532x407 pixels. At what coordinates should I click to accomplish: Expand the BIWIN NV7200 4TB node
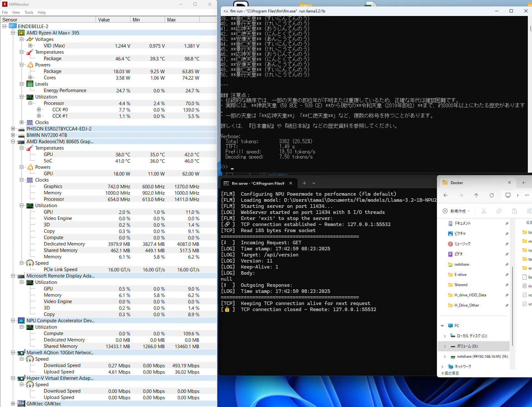click(x=13, y=135)
